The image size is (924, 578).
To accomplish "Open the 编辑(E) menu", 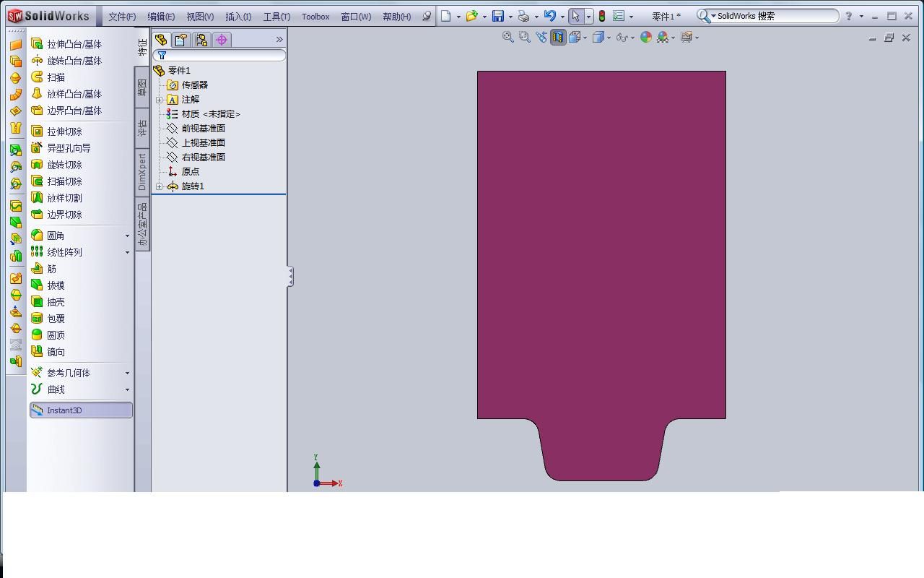I will (161, 16).
